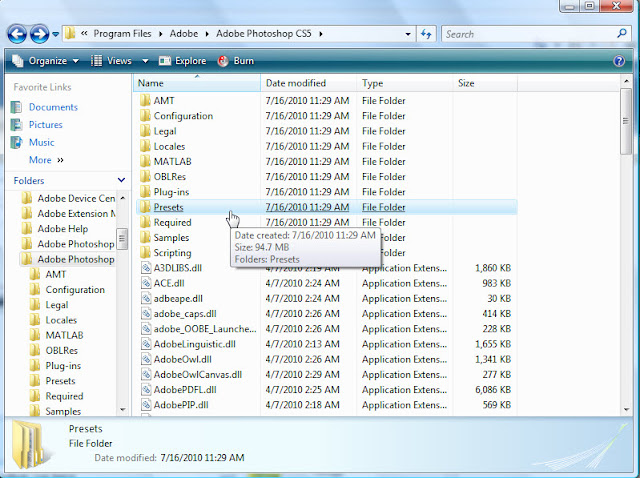Screen dimensions: 640x478
Task: Open arrow after Adobe Photoshop CS5 breadcrumb
Action: click(x=321, y=34)
